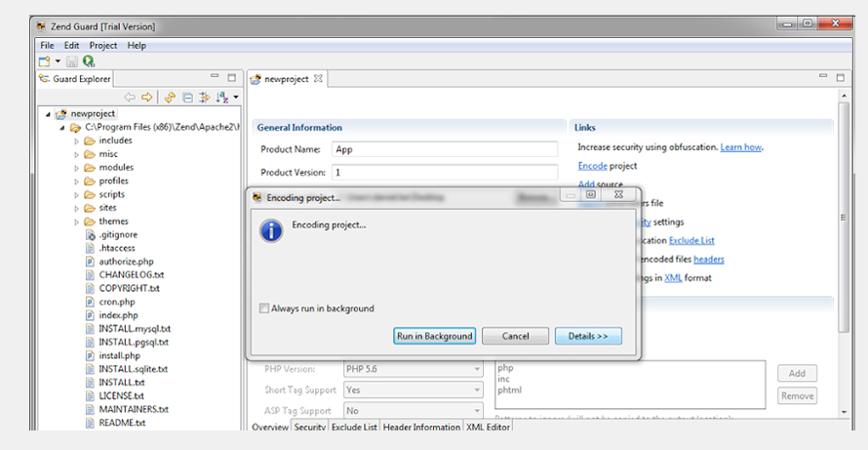Screen dimensions: 868x450
Task: Open the Edit menu
Action: (x=71, y=46)
